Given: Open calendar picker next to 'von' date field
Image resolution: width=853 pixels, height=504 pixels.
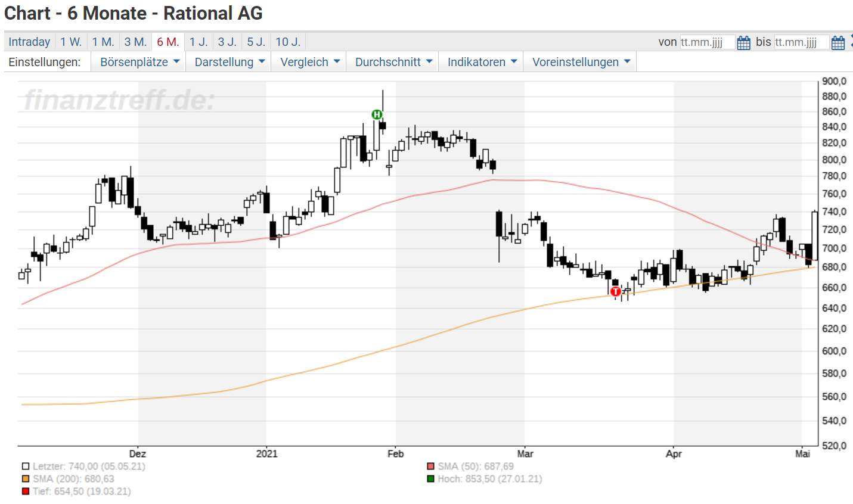Looking at the screenshot, I should tap(743, 43).
